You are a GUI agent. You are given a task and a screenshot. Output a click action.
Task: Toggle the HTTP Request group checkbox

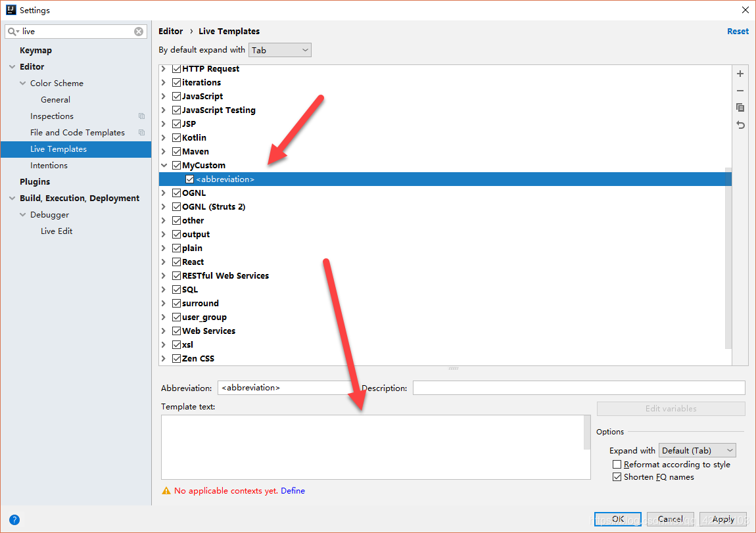tap(176, 68)
